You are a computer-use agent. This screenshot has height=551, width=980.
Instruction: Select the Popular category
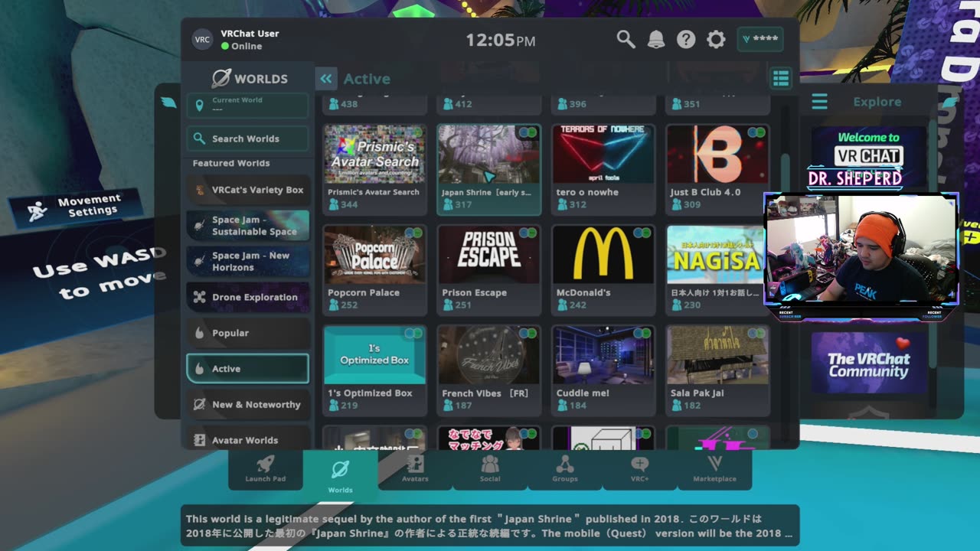(x=247, y=333)
